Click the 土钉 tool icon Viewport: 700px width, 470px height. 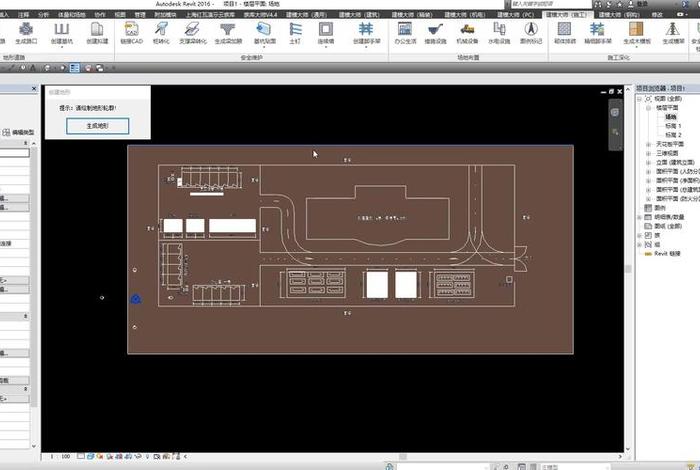click(x=295, y=29)
